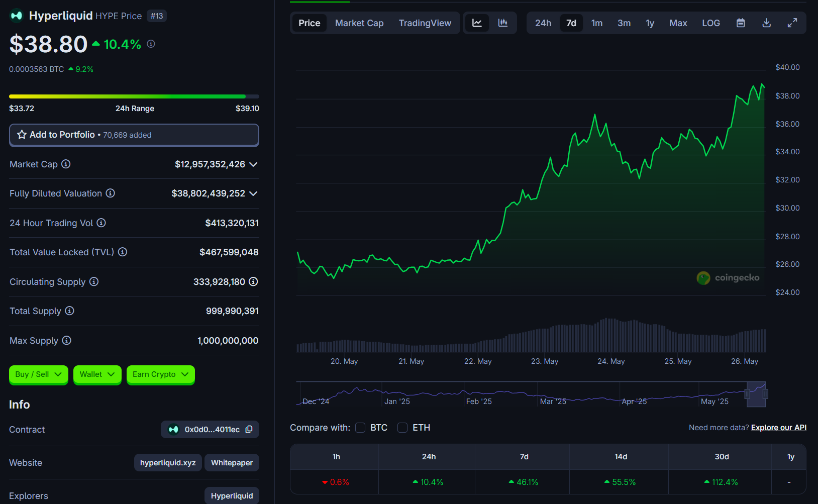Switch to candlestick chart icon
This screenshot has width=818, height=504.
(502, 23)
